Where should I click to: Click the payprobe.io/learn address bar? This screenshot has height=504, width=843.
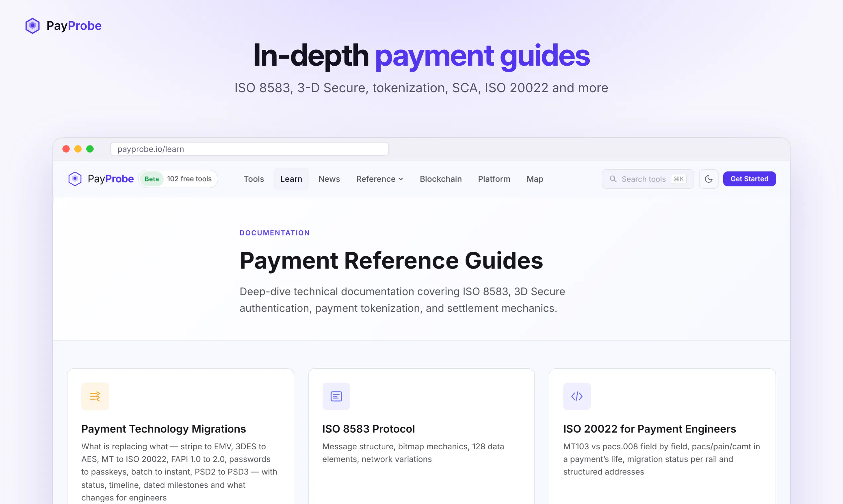tap(249, 149)
